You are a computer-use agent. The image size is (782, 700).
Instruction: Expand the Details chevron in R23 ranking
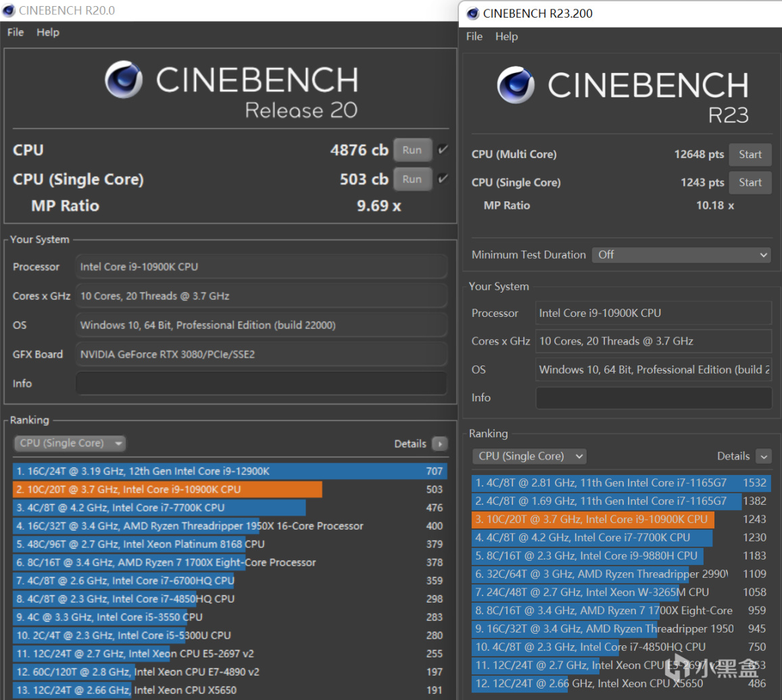(763, 456)
